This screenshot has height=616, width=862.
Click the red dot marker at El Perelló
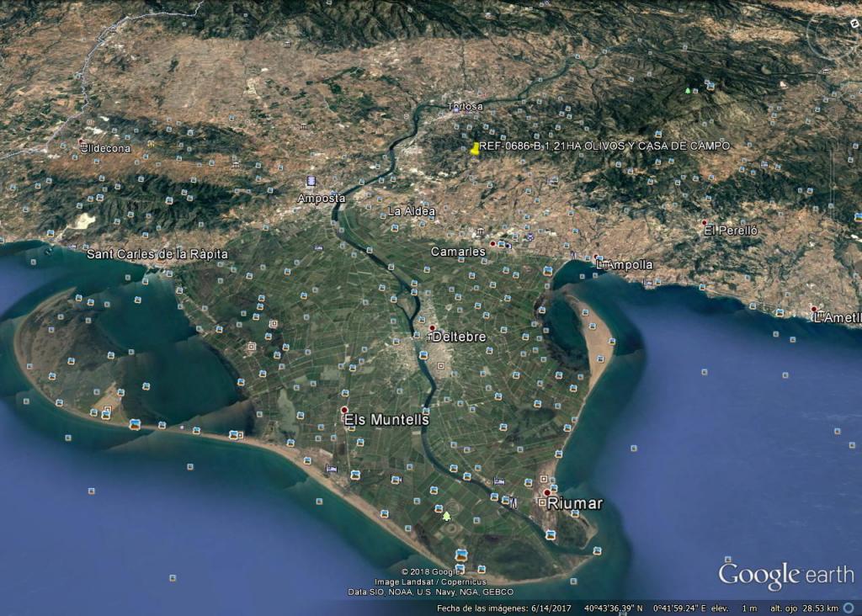(705, 222)
